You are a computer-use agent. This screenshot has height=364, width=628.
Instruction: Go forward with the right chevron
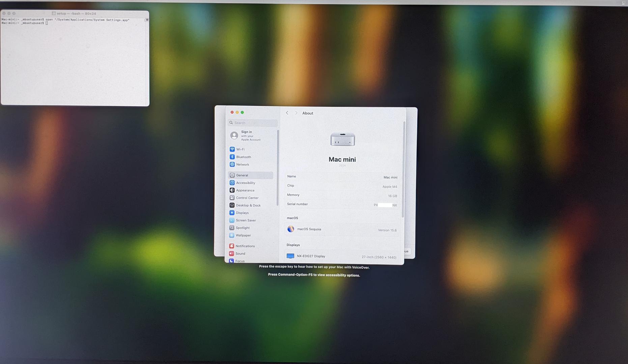tap(296, 113)
